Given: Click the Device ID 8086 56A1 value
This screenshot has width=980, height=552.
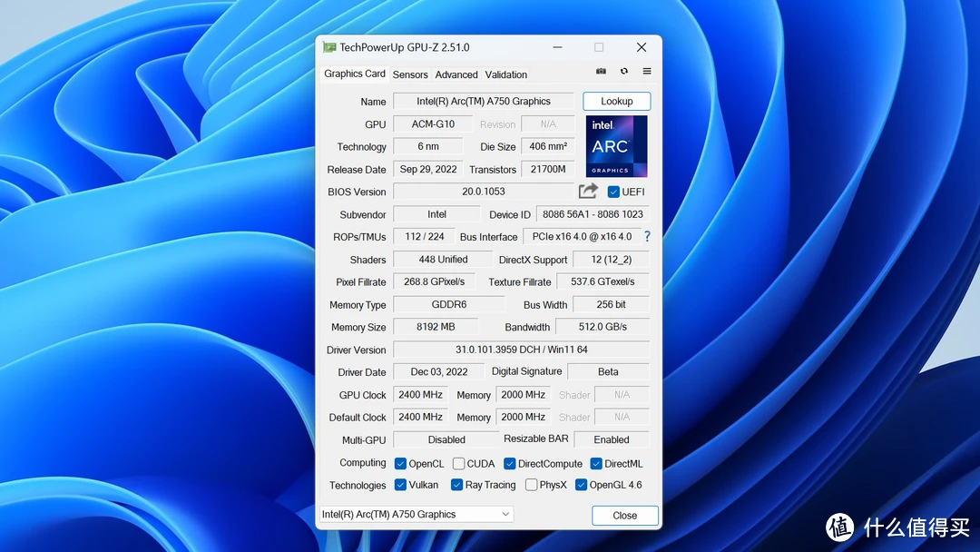Looking at the screenshot, I should click(593, 214).
